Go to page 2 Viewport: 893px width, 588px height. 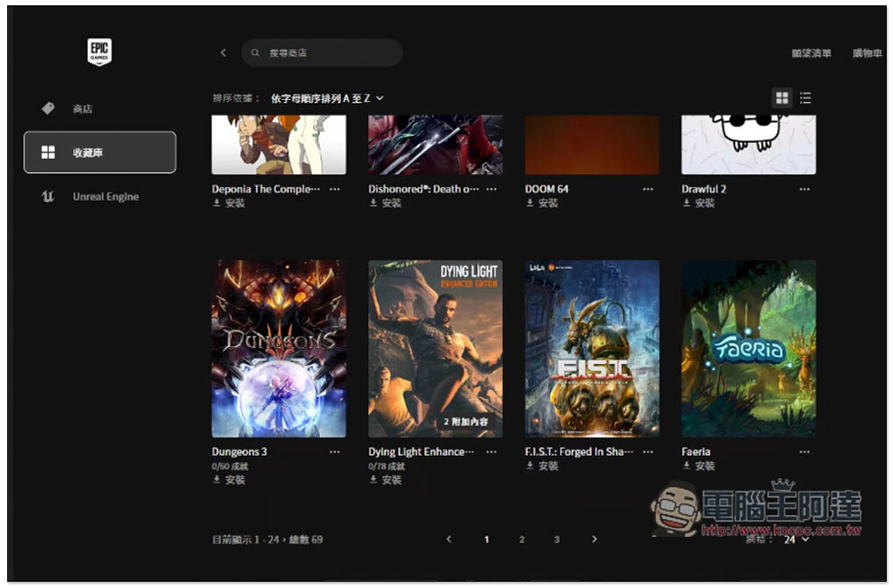pyautogui.click(x=522, y=540)
